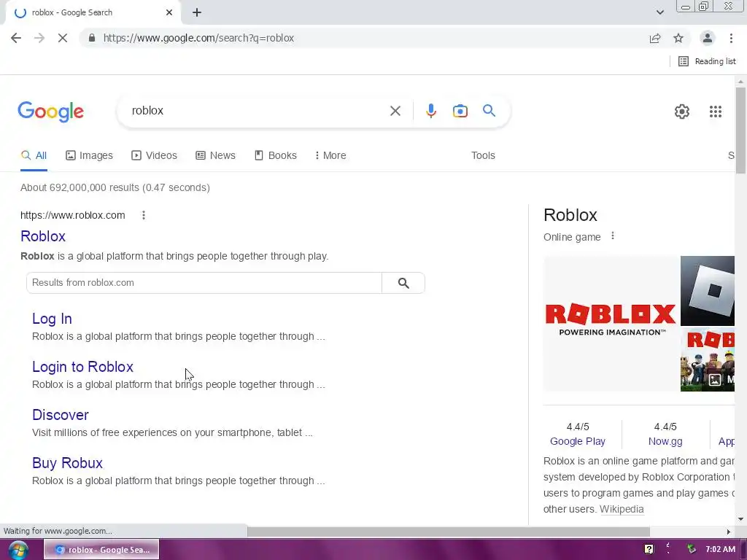Open the Buy Robux sitelink
747x560 pixels.
click(67, 463)
